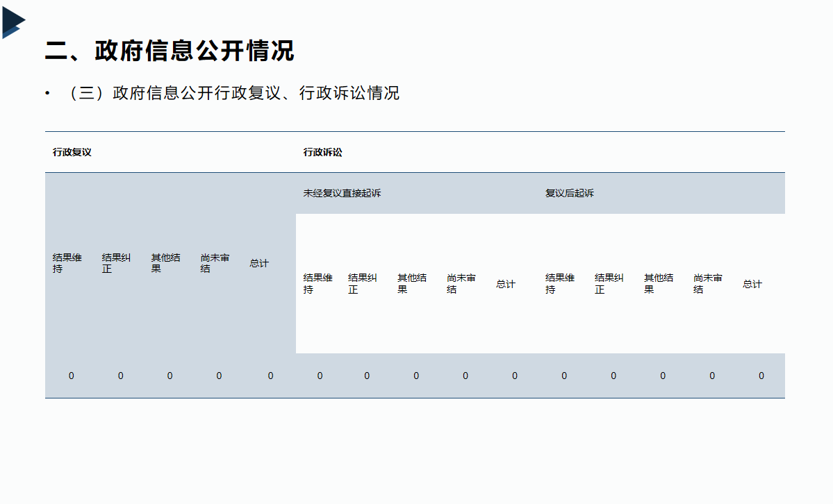Viewport: 833px width, 504px height.
Task: Select the 0 value for 行政复议 总计
Action: (270, 376)
